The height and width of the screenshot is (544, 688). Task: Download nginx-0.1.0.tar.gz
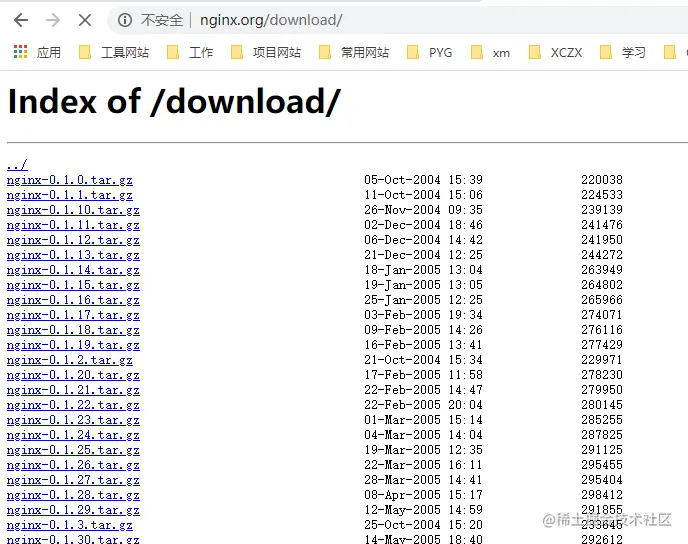tap(70, 180)
